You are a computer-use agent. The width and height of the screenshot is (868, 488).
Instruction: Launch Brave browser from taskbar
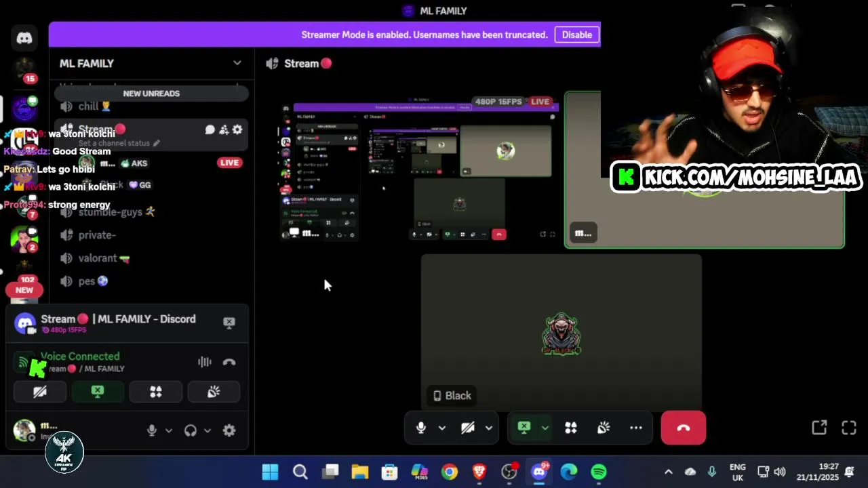pos(479,472)
